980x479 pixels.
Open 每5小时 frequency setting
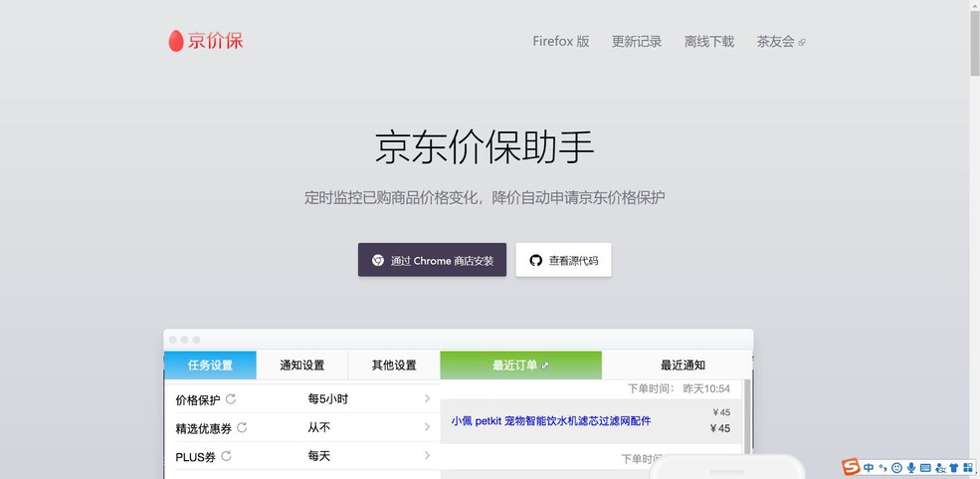(x=327, y=398)
